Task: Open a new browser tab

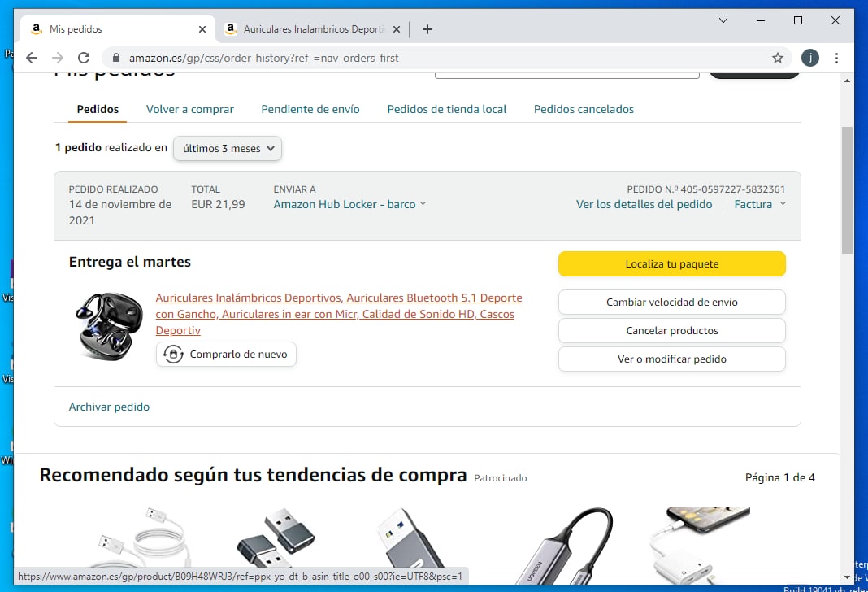Action: (x=427, y=29)
